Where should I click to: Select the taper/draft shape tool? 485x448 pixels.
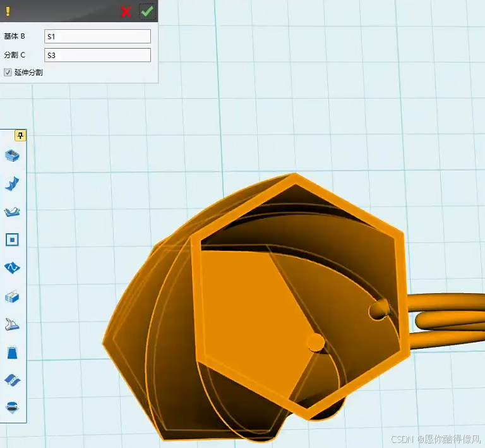(13, 353)
